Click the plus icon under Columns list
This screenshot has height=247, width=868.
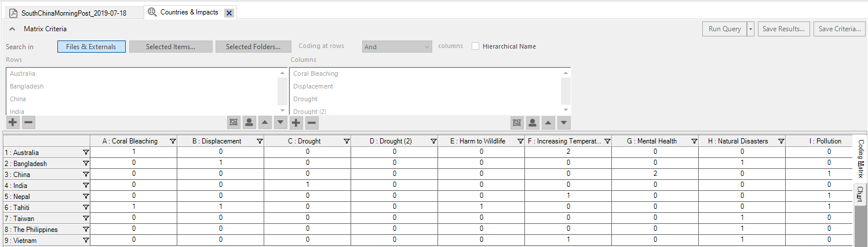(296, 122)
